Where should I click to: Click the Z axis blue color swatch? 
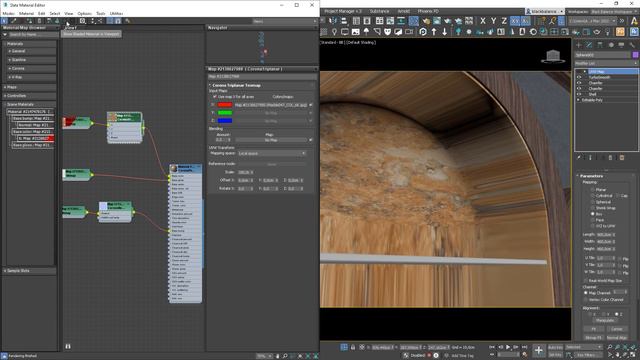click(x=225, y=121)
